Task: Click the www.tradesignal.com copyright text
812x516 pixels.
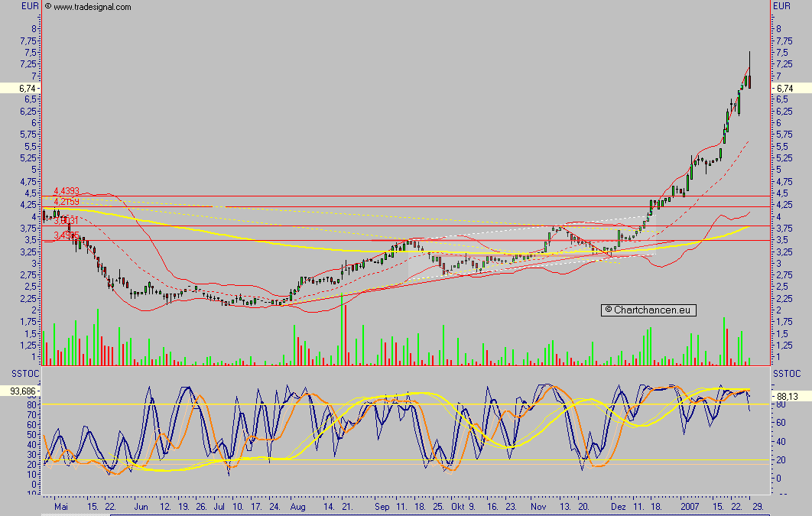Action: [87, 7]
